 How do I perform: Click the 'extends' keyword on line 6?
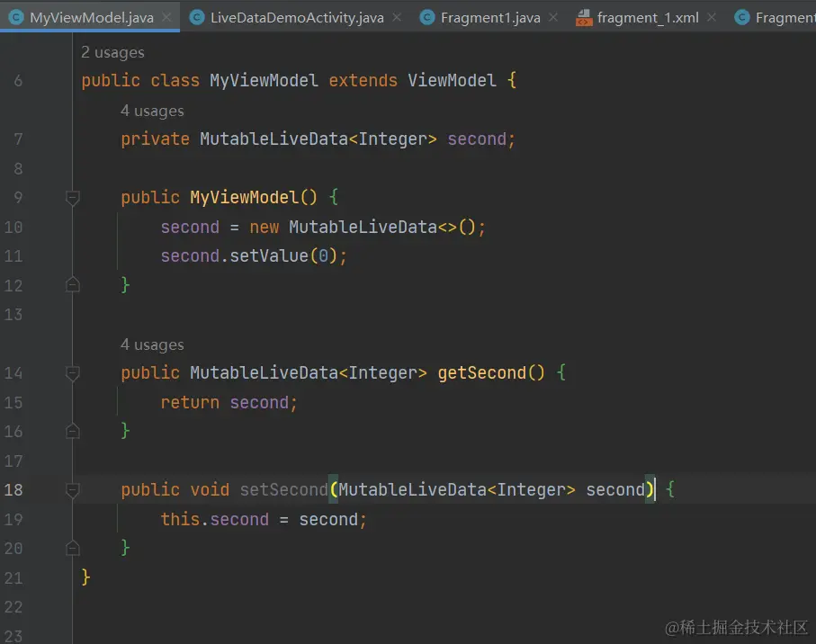click(363, 81)
